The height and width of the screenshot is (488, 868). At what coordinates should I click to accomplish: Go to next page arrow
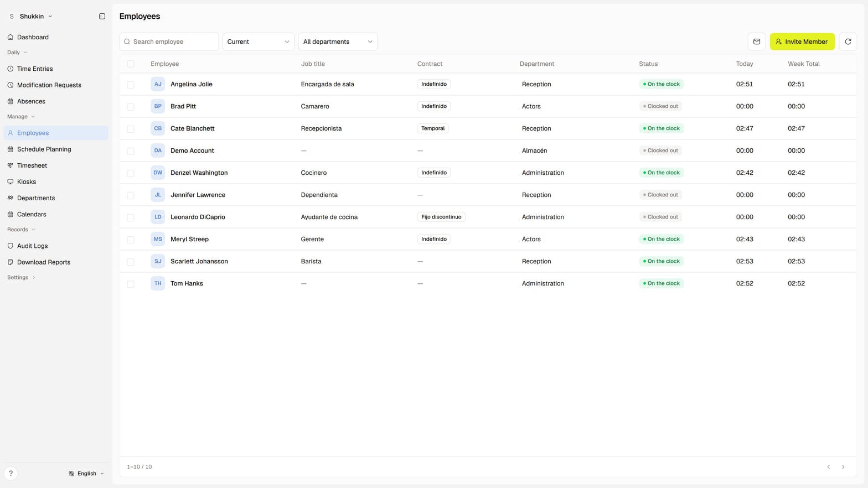[x=843, y=467]
